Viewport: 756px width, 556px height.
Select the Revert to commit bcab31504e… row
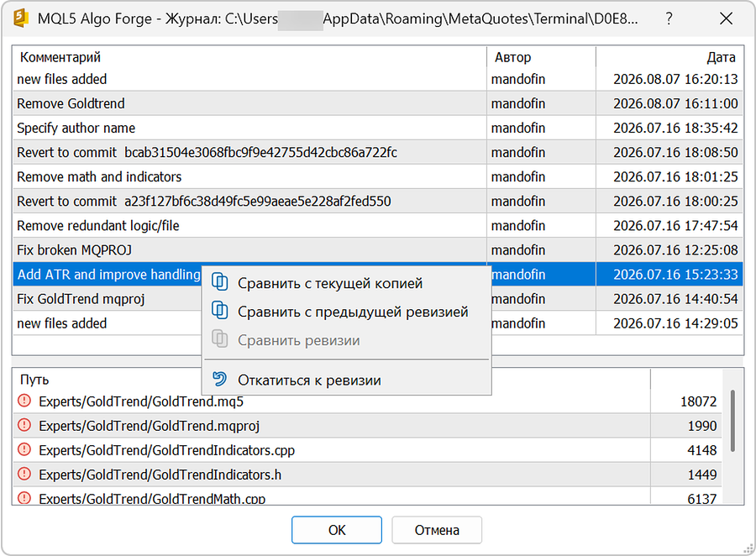click(377, 152)
